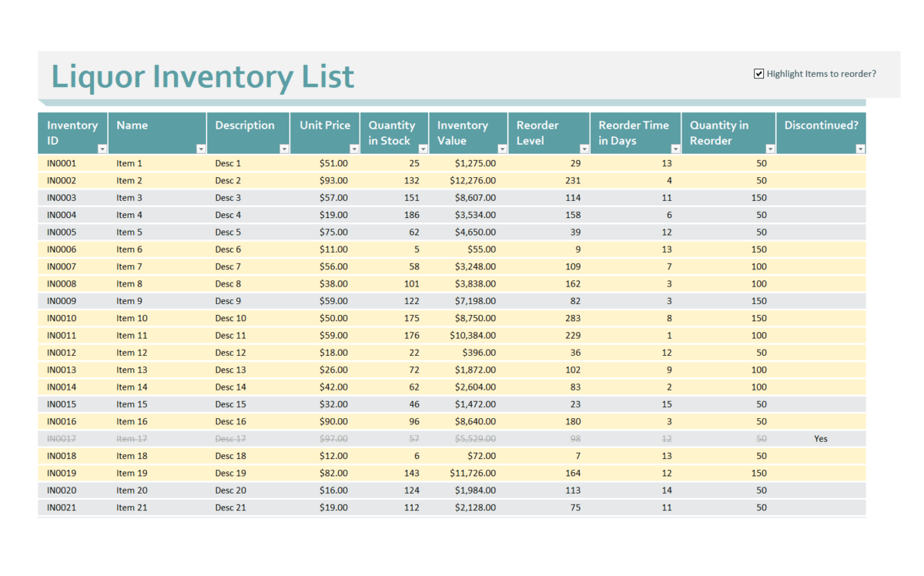The image size is (924, 576).
Task: Open the filter for Reorder Level column
Action: tap(583, 146)
